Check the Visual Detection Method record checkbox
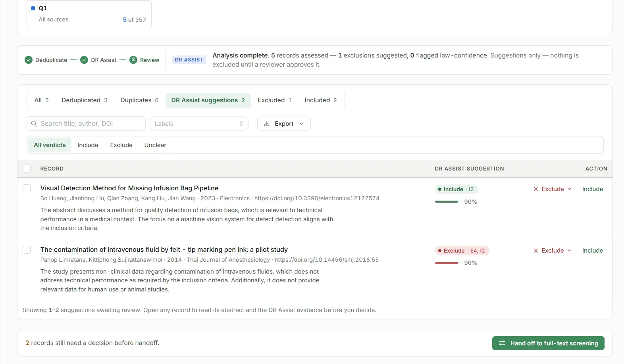This screenshot has height=364, width=624. click(27, 188)
